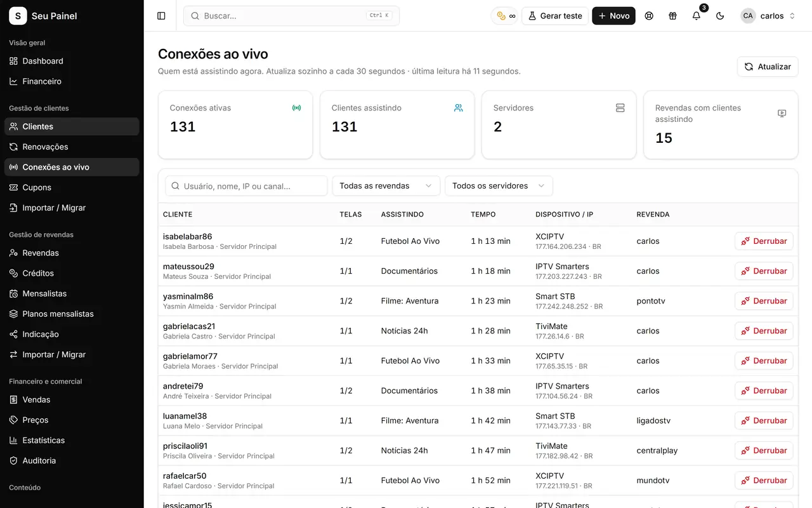This screenshot has width=812, height=508.
Task: Click the Servidores card server icon
Action: point(620,108)
